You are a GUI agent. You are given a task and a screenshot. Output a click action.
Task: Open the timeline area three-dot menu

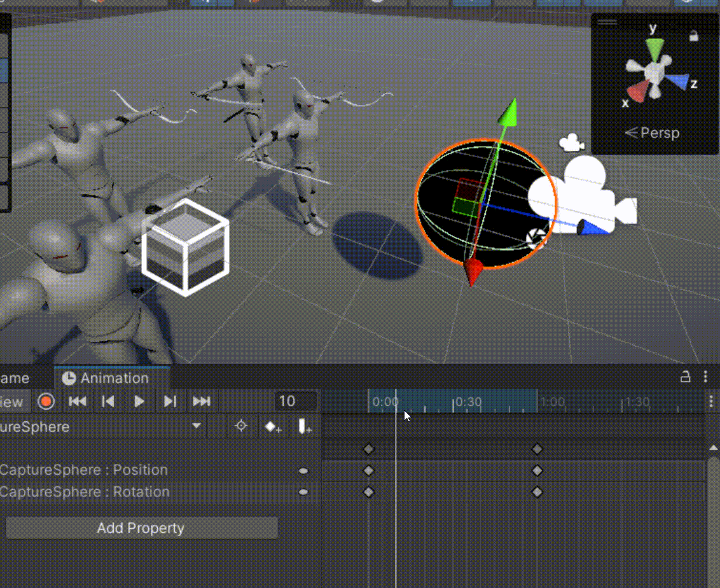(x=711, y=401)
